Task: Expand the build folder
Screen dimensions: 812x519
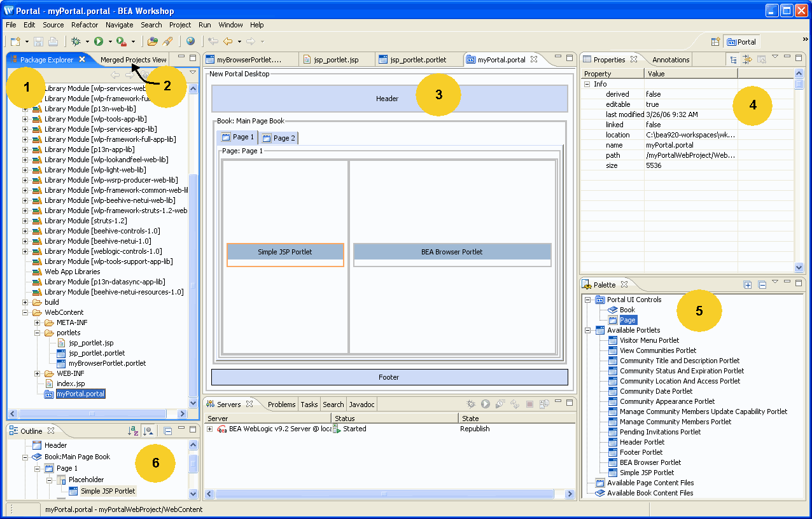Action: tap(25, 302)
